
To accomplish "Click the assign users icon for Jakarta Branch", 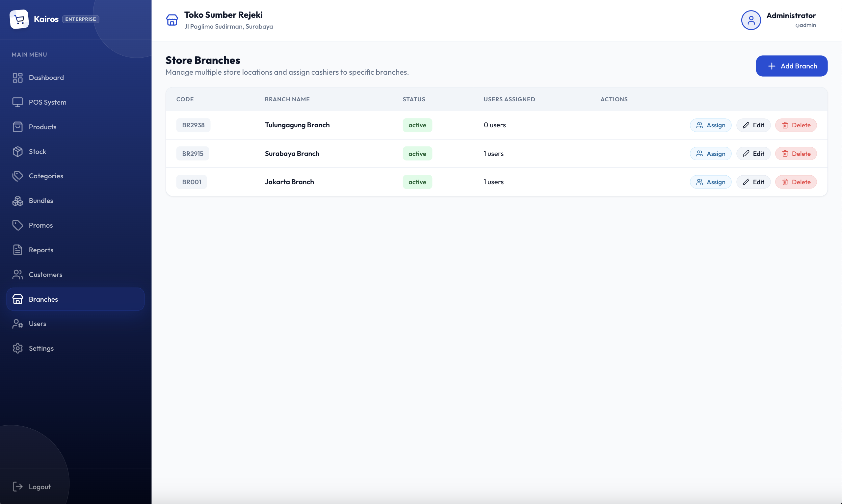I will pos(699,182).
